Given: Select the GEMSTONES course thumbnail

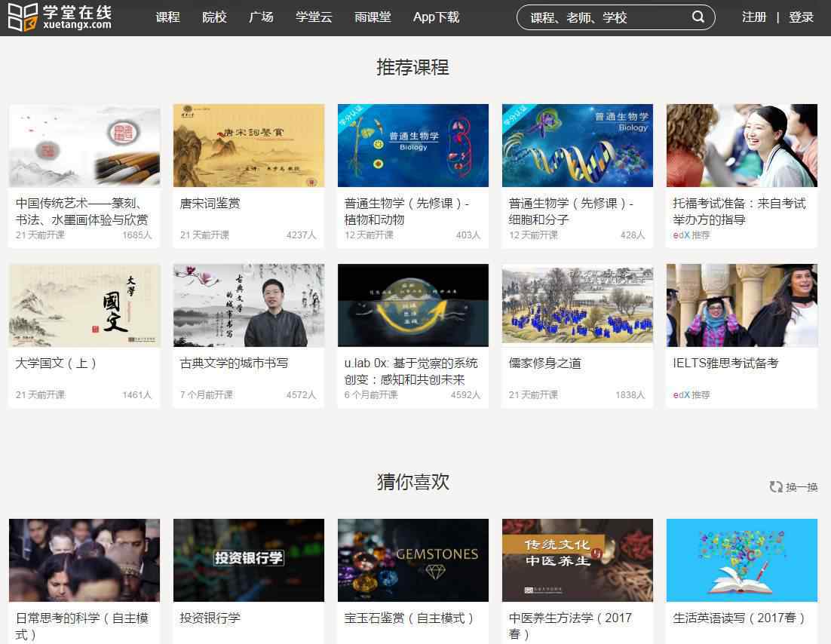Looking at the screenshot, I should pyautogui.click(x=413, y=560).
